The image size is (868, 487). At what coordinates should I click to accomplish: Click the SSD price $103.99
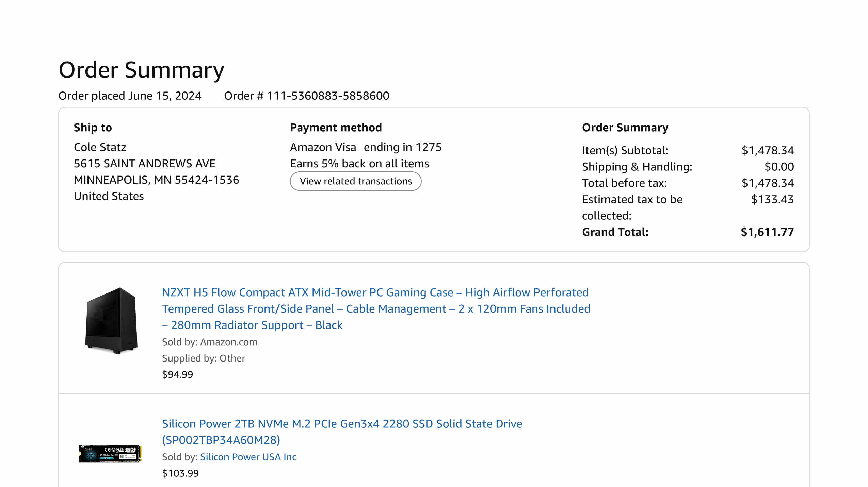[x=180, y=473]
